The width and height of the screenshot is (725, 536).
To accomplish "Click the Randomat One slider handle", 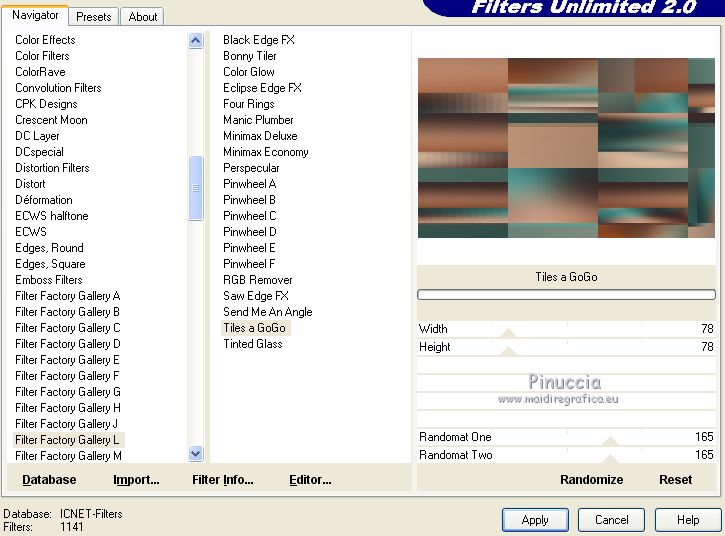I will [x=610, y=441].
